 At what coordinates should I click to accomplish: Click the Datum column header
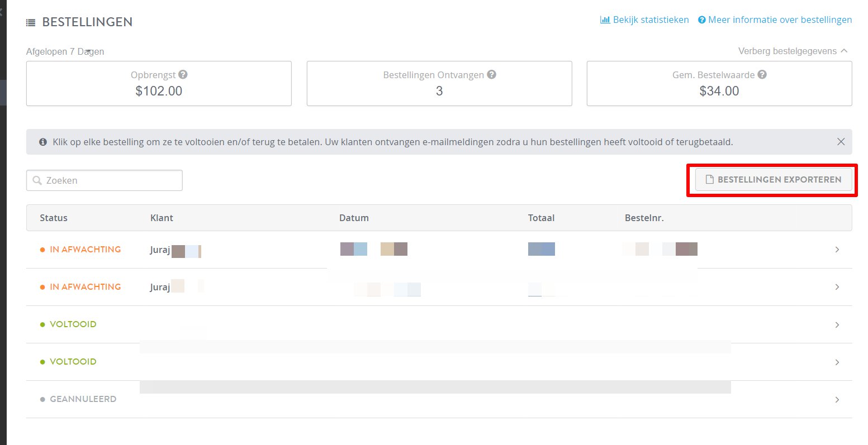tap(354, 218)
